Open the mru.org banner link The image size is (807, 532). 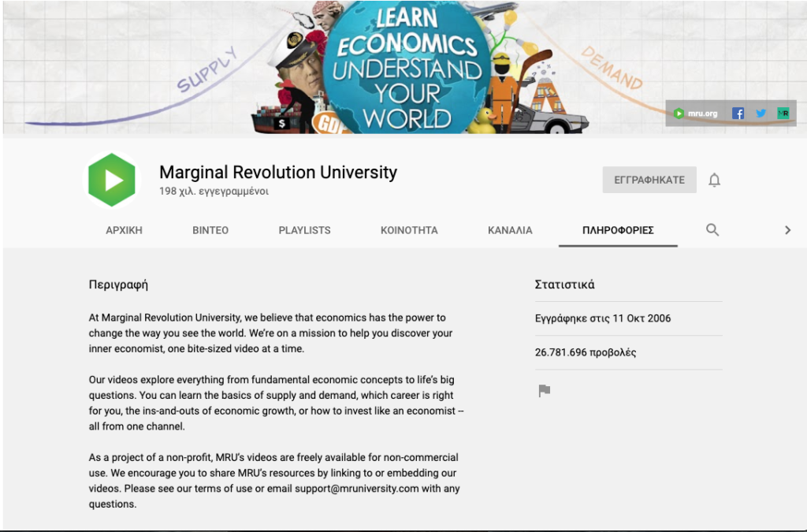[x=695, y=113]
